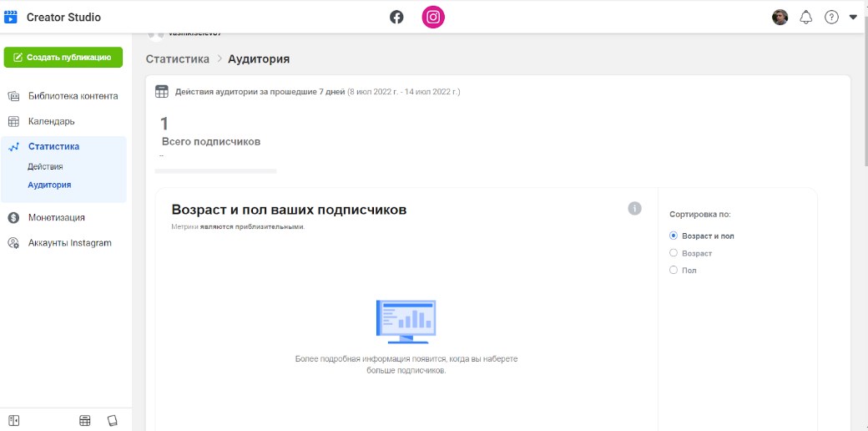Viewport: 868px width, 431px height.
Task: Open Библиотека контента in the sidebar
Action: 73,96
